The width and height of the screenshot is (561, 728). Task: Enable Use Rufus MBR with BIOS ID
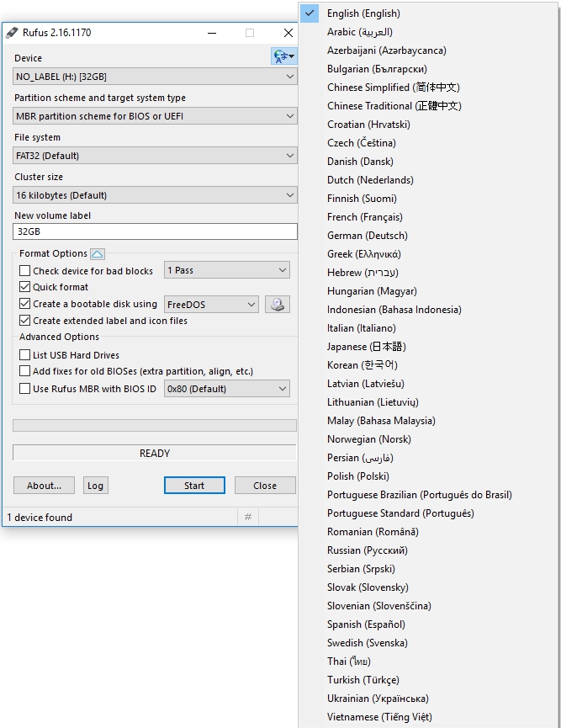point(25,389)
